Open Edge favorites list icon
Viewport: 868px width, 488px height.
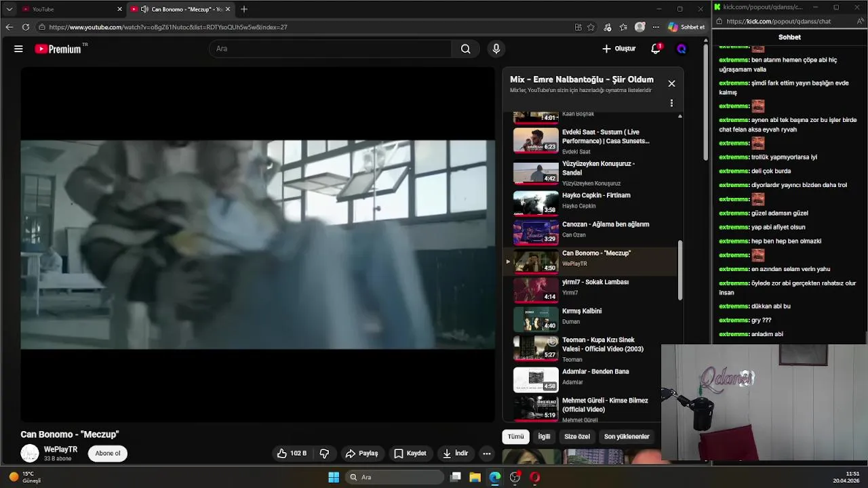click(623, 27)
